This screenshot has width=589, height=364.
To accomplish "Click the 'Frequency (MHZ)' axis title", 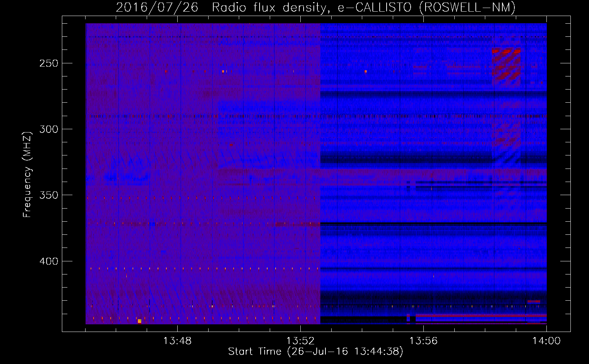I will pos(27,174).
